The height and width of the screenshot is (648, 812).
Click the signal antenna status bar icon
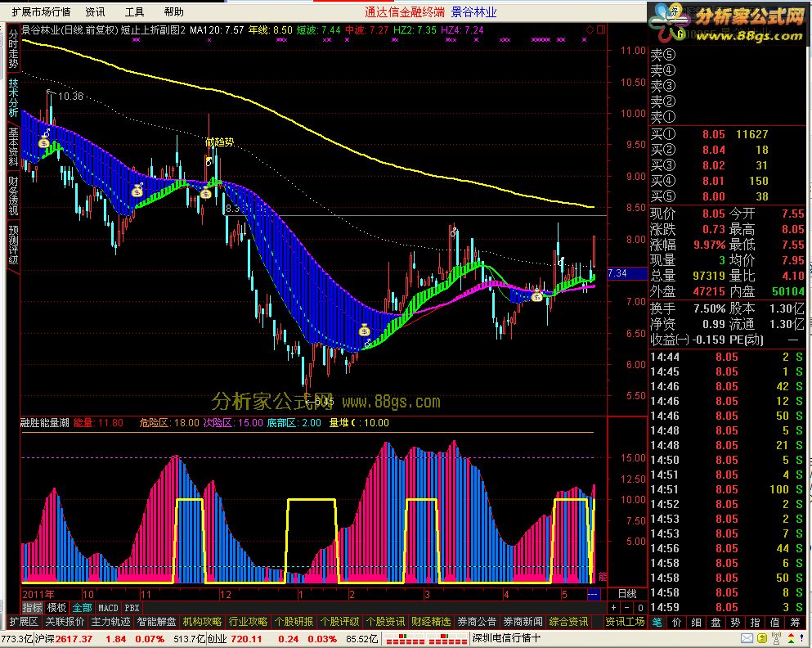[x=777, y=638]
